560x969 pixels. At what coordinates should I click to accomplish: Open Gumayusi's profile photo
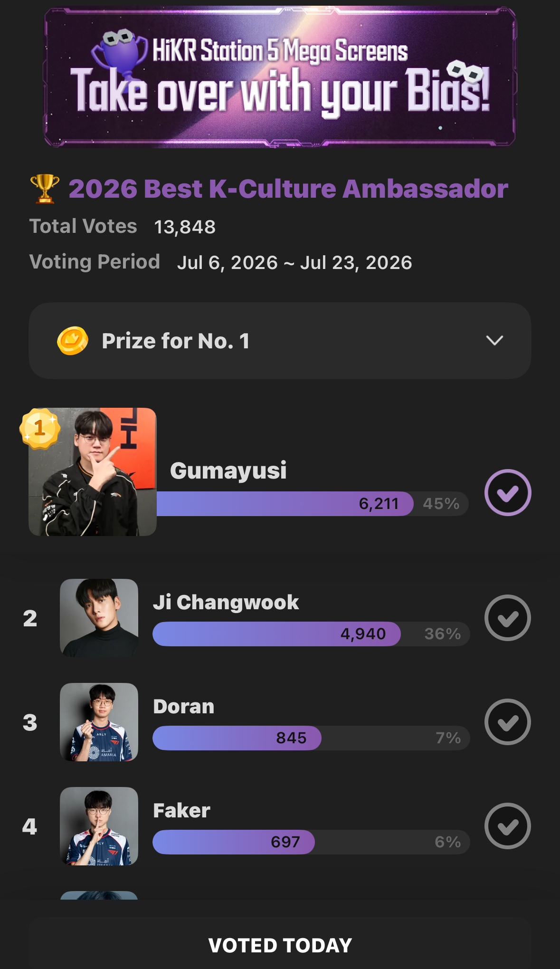point(93,472)
